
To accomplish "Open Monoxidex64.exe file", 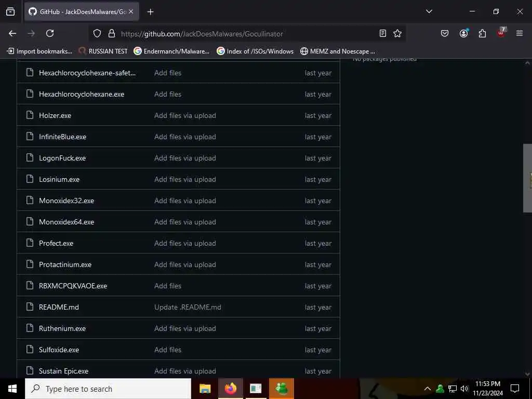I will pos(66,222).
